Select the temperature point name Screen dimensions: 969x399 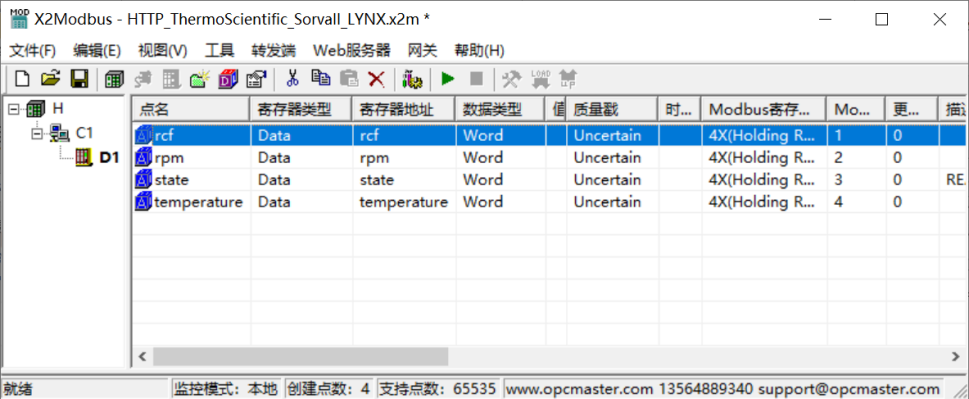click(198, 202)
